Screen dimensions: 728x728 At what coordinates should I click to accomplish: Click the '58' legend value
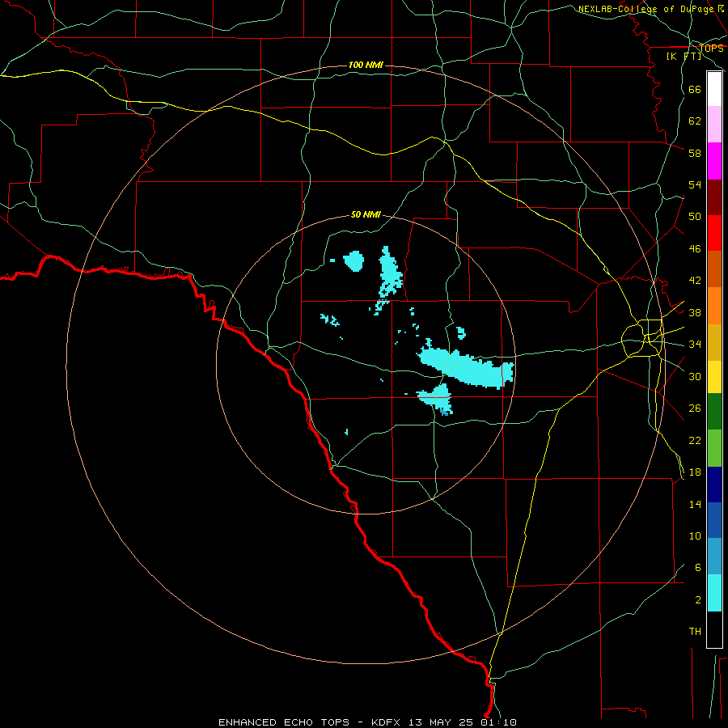coord(695,153)
